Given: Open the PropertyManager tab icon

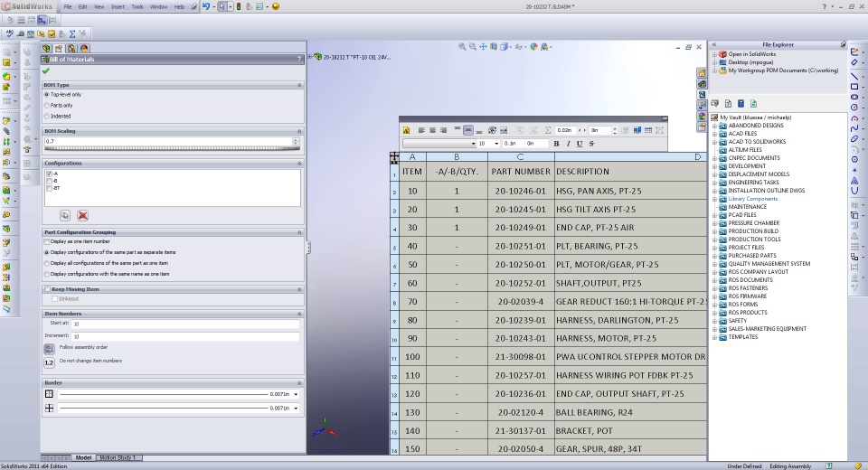Looking at the screenshot, I should point(59,49).
